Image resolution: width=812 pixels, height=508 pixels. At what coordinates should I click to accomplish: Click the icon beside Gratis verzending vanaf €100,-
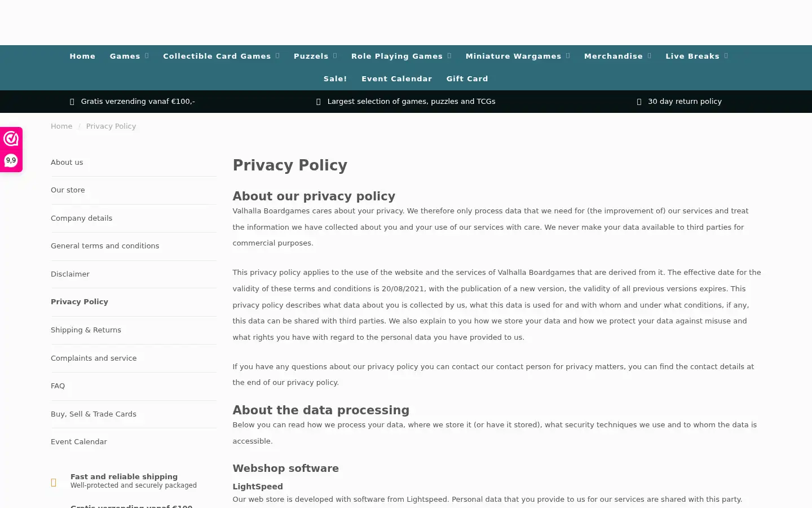(72, 102)
